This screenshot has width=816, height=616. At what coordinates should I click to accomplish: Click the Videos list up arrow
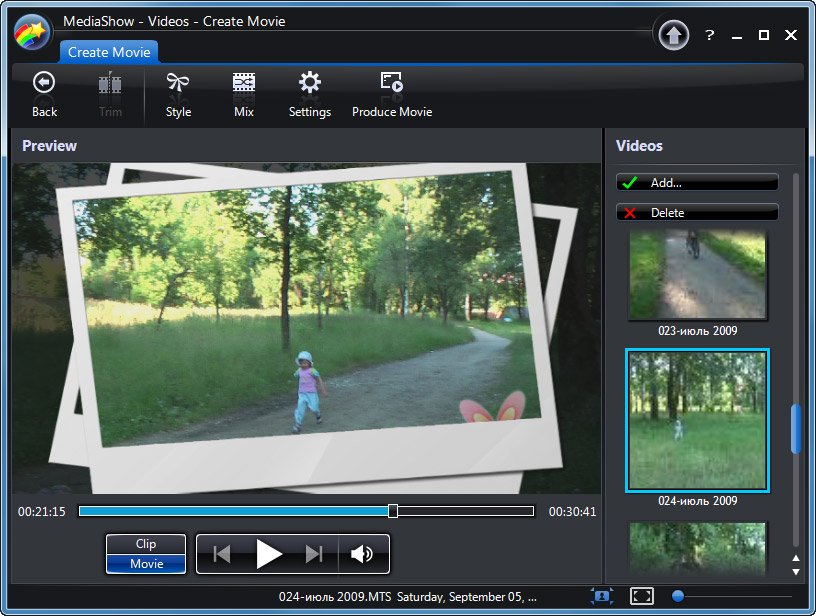coord(796,558)
